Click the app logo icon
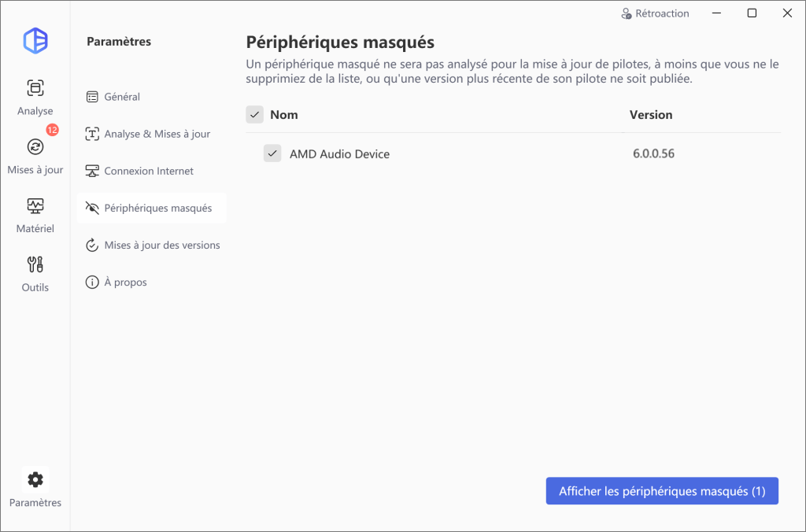Screen dimensions: 806x532 pyautogui.click(x=35, y=41)
